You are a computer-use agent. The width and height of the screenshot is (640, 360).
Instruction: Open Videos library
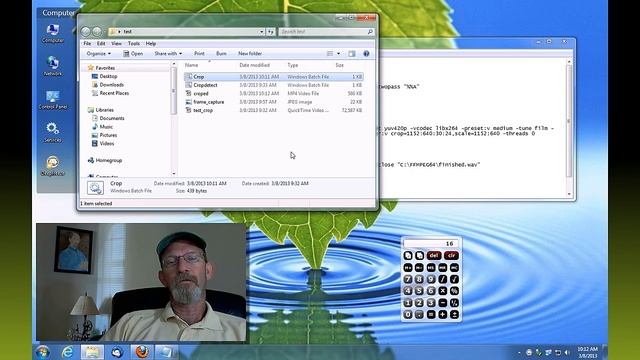click(x=107, y=144)
